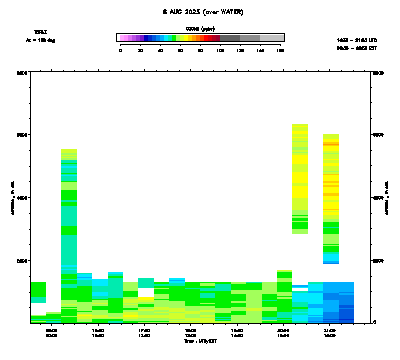The height and width of the screenshot is (360, 400).
Task: Select the light gray end of the color bar
Action: pyautogui.click(x=271, y=38)
